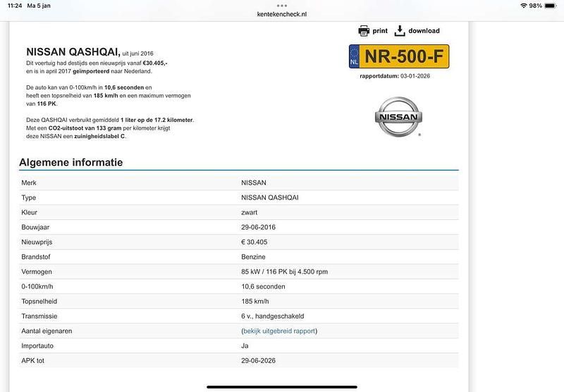Tap the kentekencheck.nl address bar
Viewport: 564px width, 392px height.
pos(282,13)
